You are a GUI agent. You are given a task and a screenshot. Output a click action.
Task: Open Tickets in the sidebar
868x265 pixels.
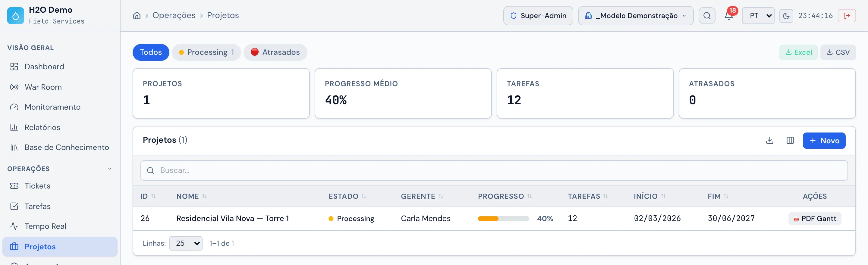[60, 186]
